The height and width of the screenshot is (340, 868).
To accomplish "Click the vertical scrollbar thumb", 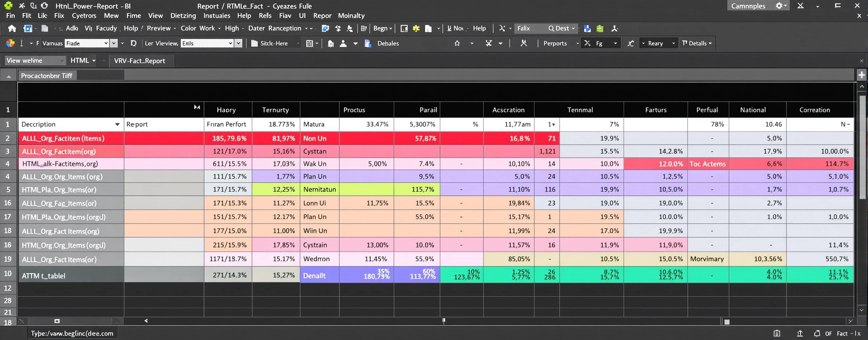I will coord(863,147).
